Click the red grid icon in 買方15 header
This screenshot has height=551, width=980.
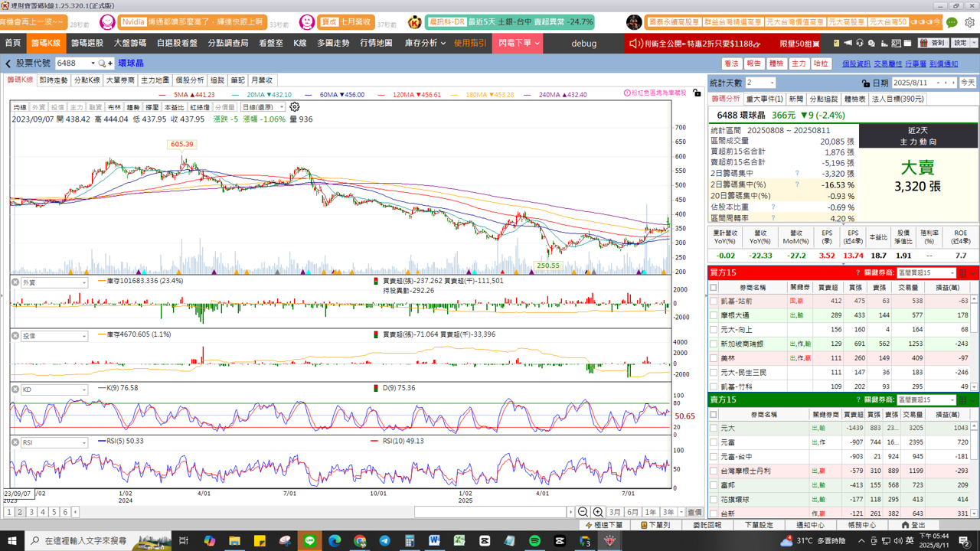pyautogui.click(x=962, y=273)
